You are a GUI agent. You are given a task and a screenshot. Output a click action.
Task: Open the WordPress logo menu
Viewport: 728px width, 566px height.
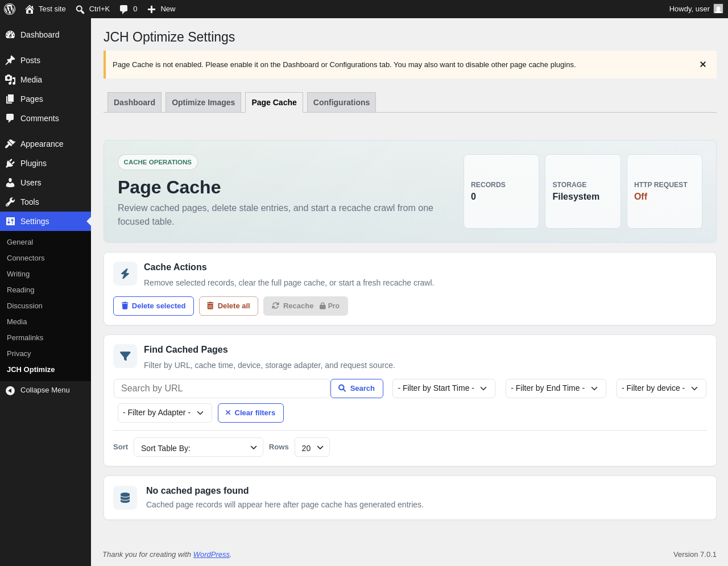tap(10, 9)
